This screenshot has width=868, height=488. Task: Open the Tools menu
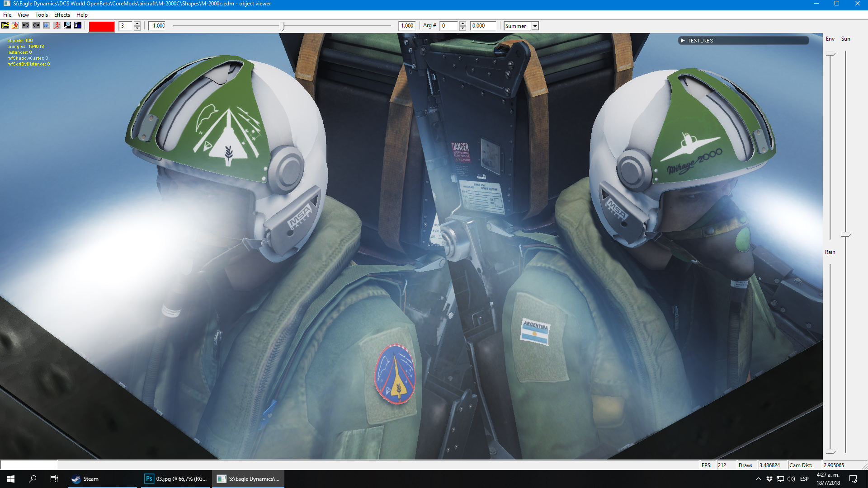(42, 15)
